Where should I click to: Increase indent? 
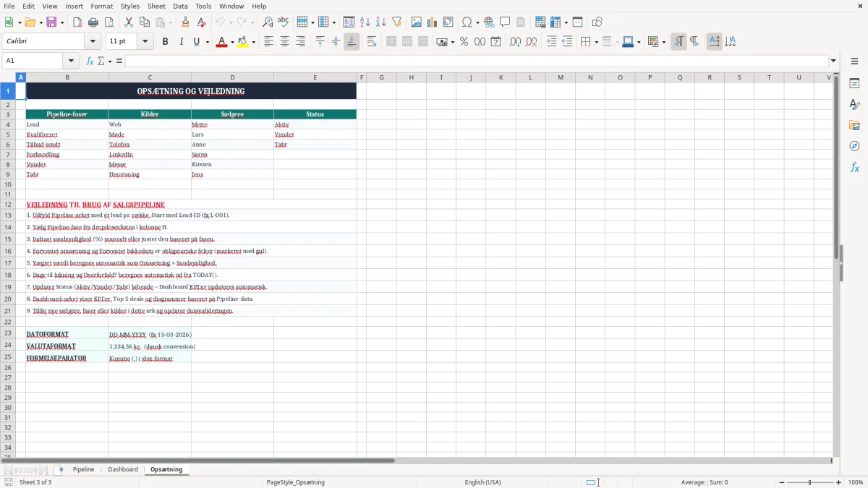click(x=551, y=42)
